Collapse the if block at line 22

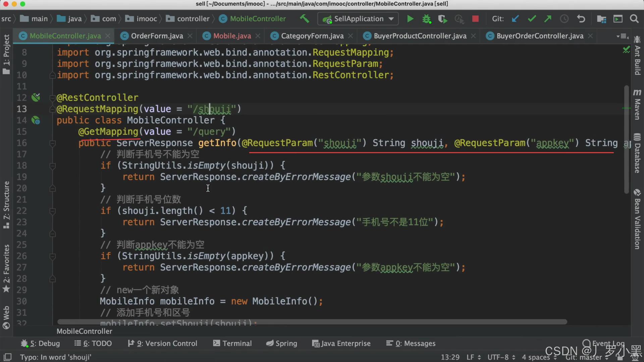[x=52, y=211]
